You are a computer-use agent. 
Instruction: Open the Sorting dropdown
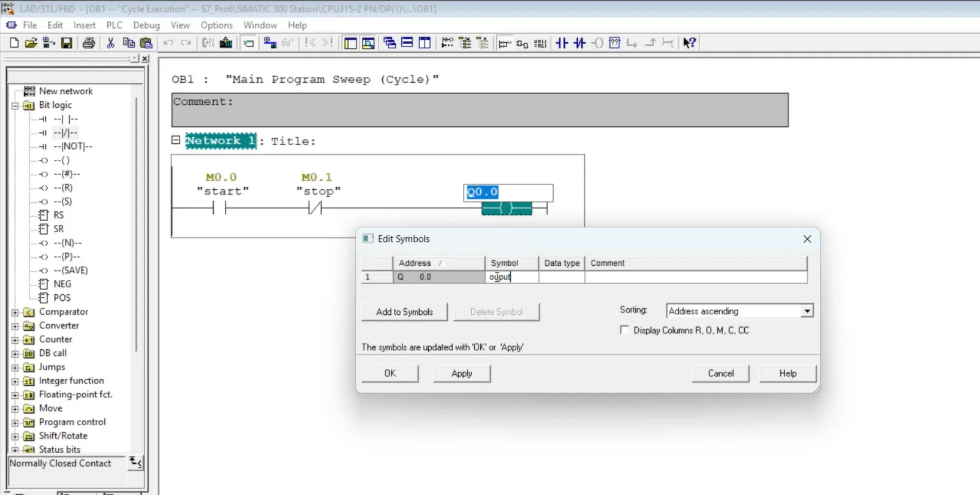pos(807,311)
